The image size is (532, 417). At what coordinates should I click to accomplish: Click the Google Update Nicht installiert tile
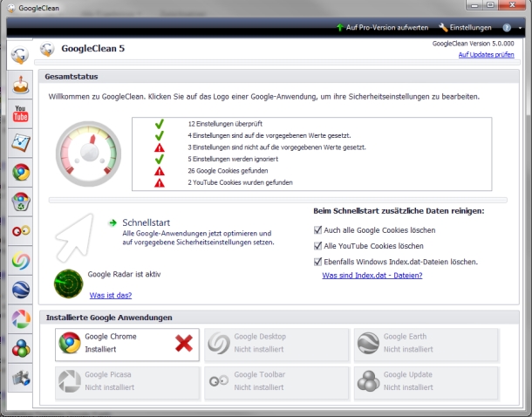point(426,383)
